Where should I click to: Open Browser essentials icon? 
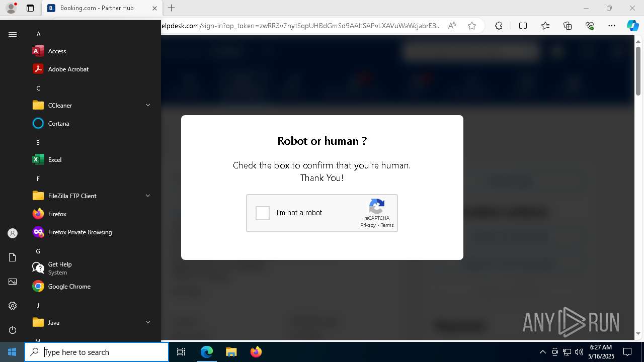[590, 26]
